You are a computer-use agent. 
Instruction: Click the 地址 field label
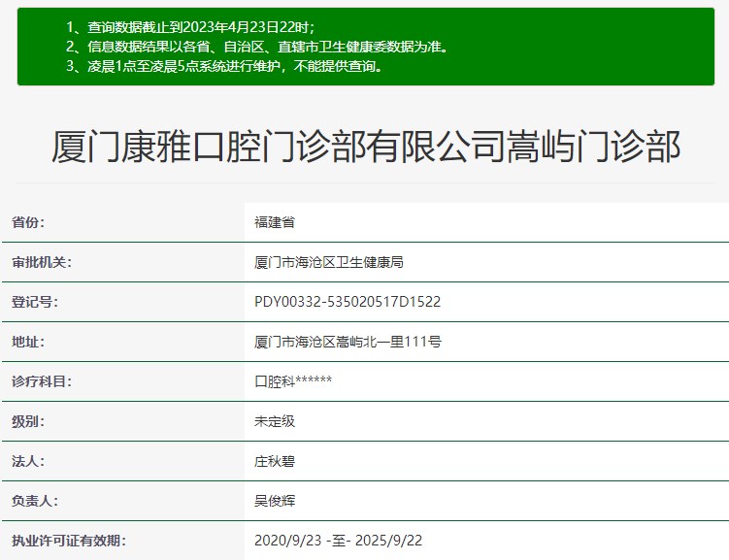point(28,342)
